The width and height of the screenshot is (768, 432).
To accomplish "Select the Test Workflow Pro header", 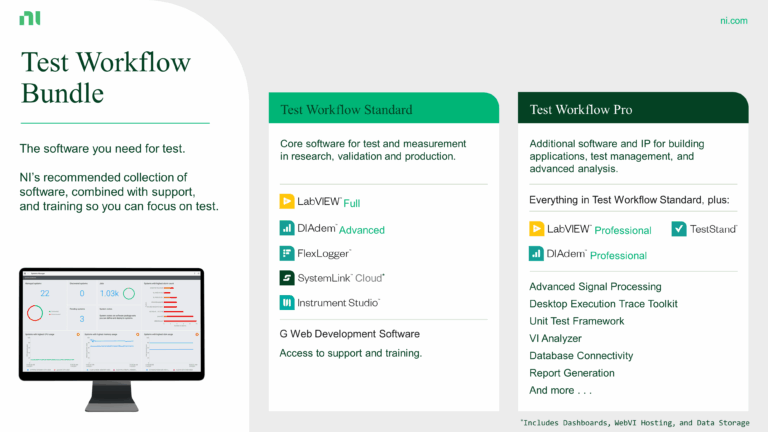I will point(632,109).
